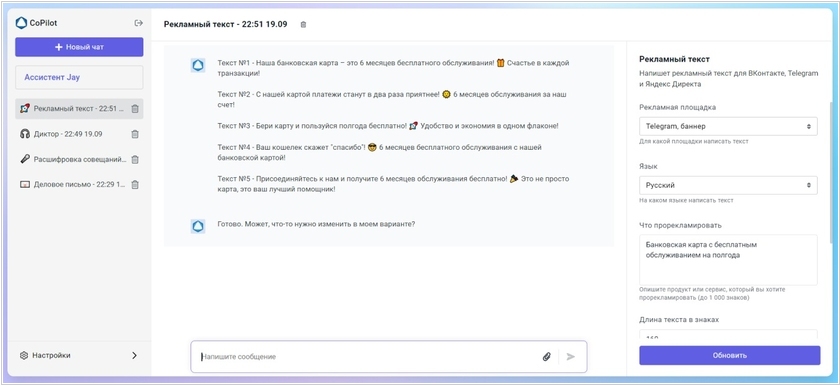Viewport: 840px width, 385px height.
Task: Click the logout icon beside CoPilot
Action: point(139,23)
